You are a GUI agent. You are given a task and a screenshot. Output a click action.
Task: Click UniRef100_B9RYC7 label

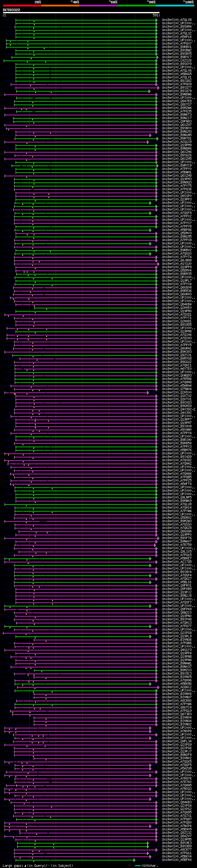point(177,57)
